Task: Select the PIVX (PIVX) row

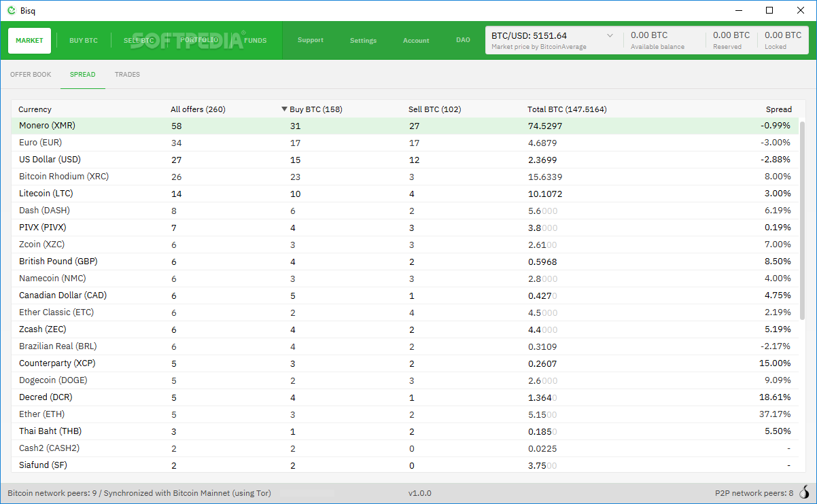Action: 404,228
